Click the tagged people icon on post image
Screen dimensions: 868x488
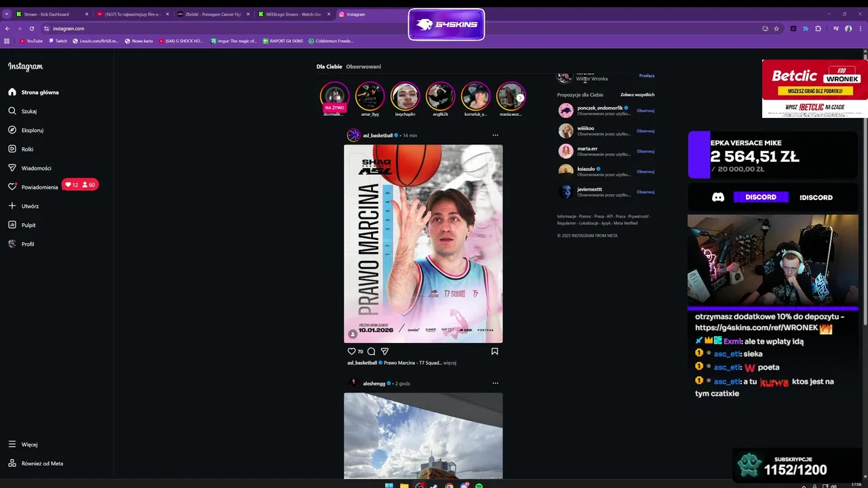coord(353,333)
